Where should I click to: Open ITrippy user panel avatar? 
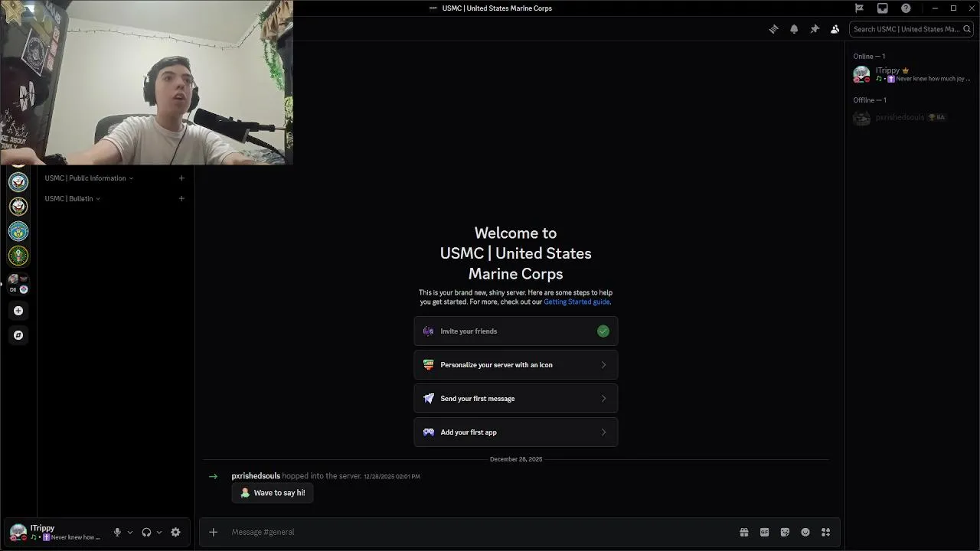(x=18, y=532)
